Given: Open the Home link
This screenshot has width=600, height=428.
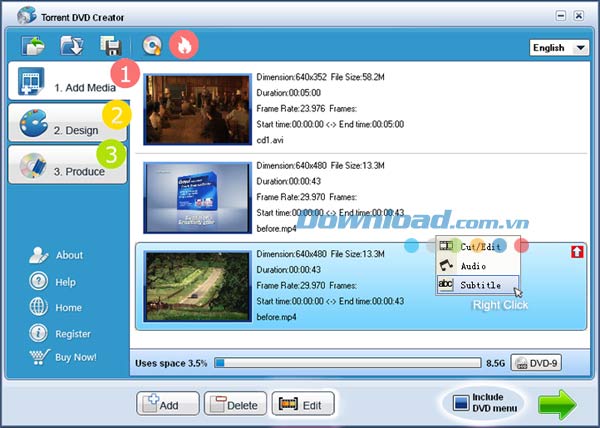Looking at the screenshot, I should click(68, 308).
